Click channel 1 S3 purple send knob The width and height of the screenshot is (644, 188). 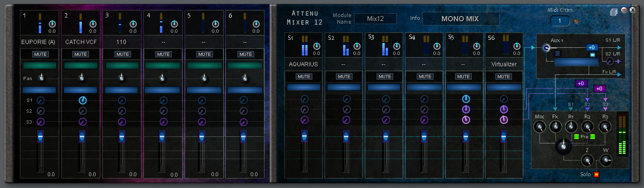click(x=40, y=122)
